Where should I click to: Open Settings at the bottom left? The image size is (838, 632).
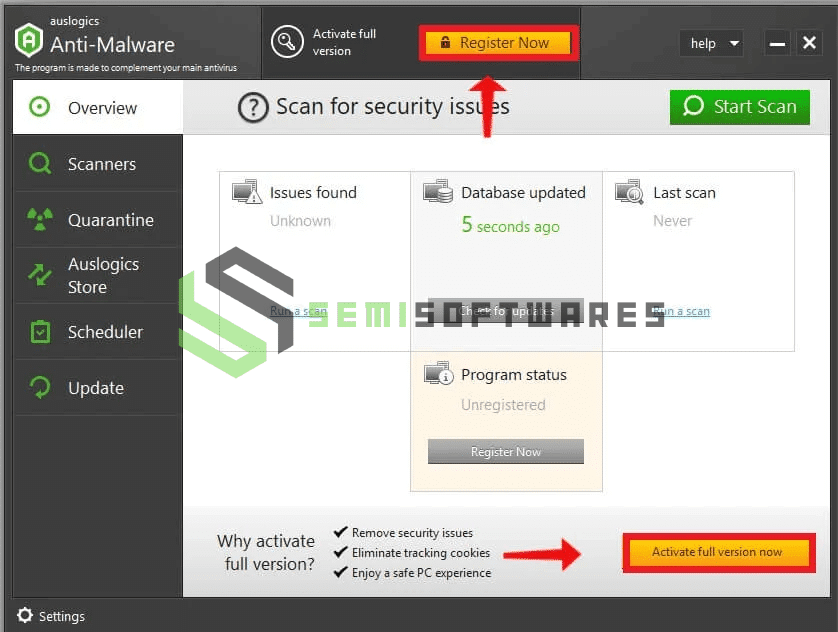coord(51,616)
